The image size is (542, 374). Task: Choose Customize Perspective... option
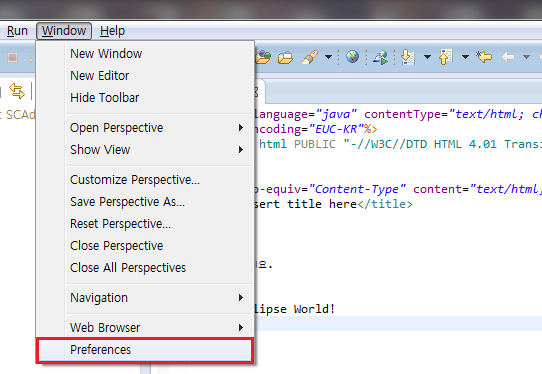click(145, 180)
